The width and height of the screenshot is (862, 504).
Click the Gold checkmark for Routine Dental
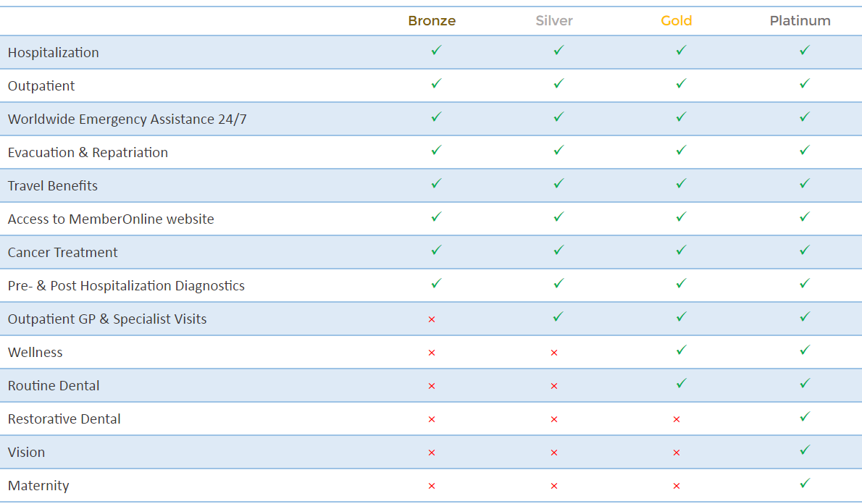[682, 384]
